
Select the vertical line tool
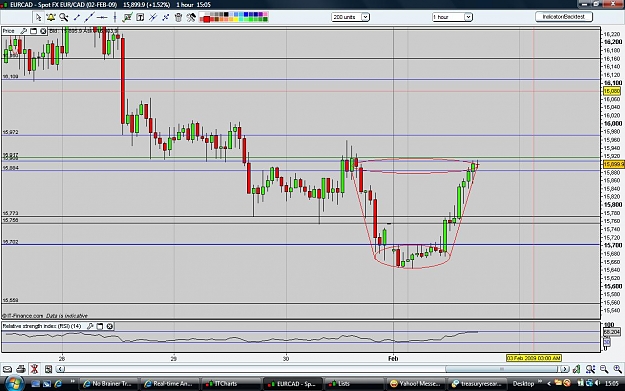[x=115, y=17]
